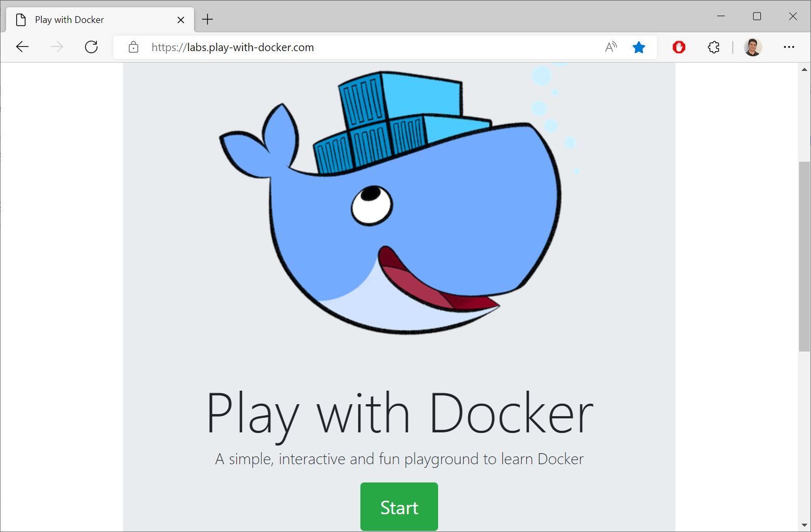Viewport: 811px width, 532px height.
Task: Reload the page with the refresh icon
Action: click(x=91, y=47)
